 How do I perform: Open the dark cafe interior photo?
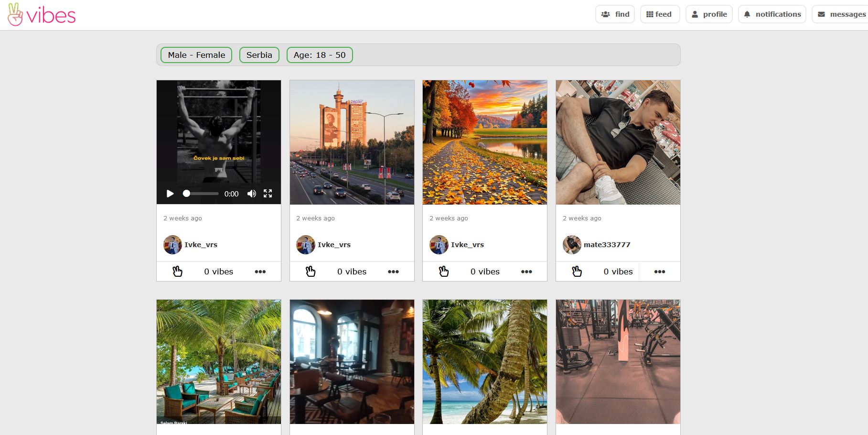(x=352, y=362)
